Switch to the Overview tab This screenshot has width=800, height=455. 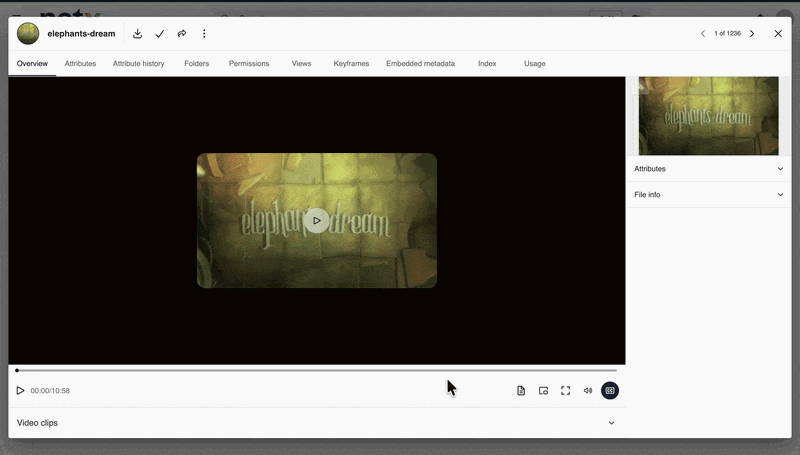(32, 64)
